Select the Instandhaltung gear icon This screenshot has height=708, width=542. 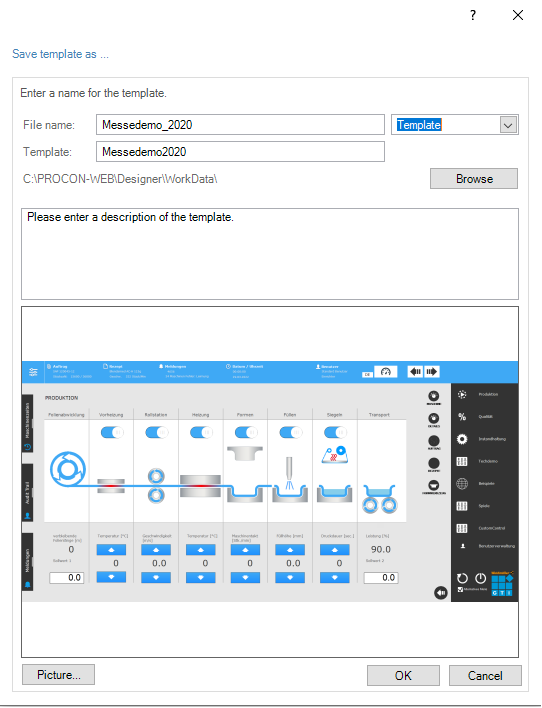click(462, 439)
